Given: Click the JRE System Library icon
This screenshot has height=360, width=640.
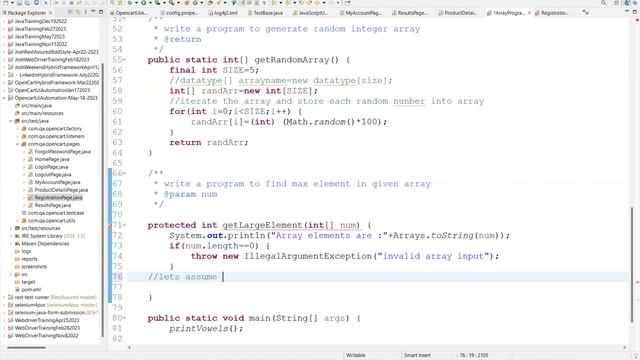Looking at the screenshot, I should [x=17, y=236].
